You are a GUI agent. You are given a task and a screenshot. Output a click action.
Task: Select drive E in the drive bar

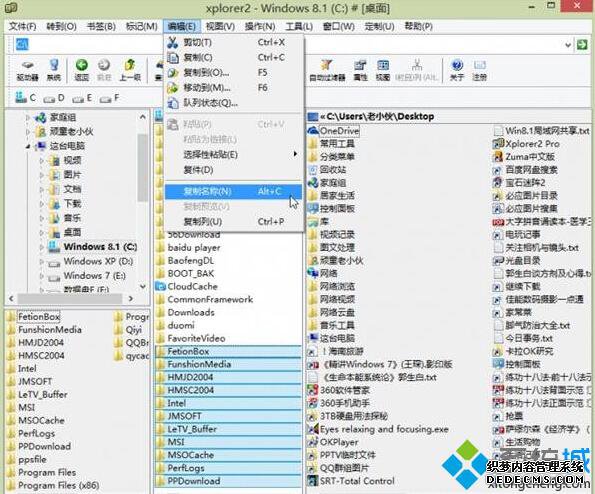point(82,98)
